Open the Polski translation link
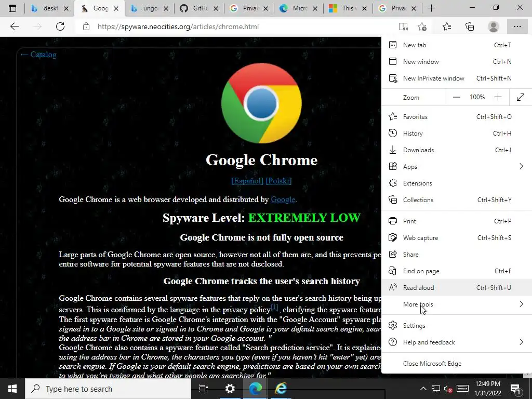Image resolution: width=532 pixels, height=399 pixels. [x=278, y=180]
